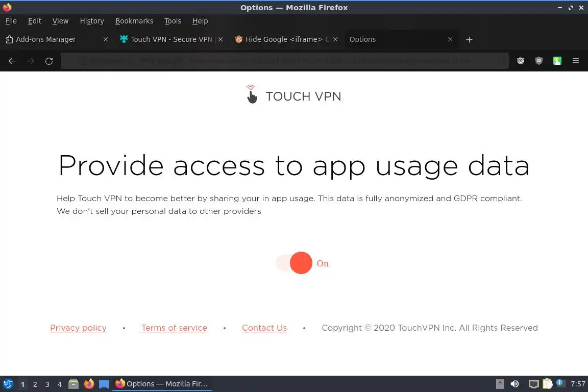Open the Violentmonkey extension icon
The height and width of the screenshot is (392, 588).
521,61
